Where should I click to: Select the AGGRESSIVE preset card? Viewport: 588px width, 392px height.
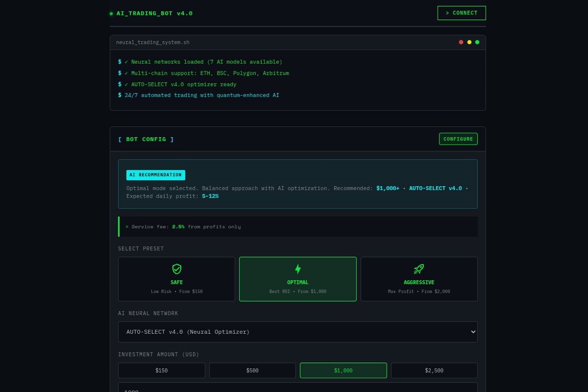pos(419,279)
